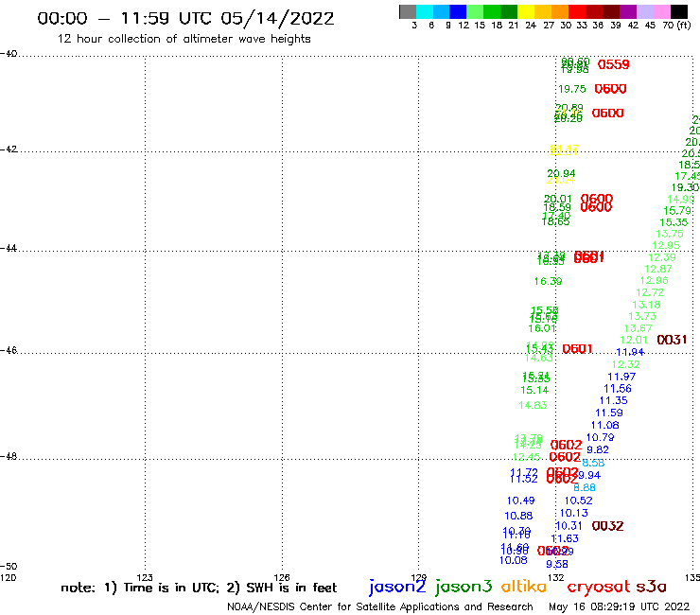700x615 pixels.
Task: Click the light green wave height '12.72'
Action: pos(650,293)
